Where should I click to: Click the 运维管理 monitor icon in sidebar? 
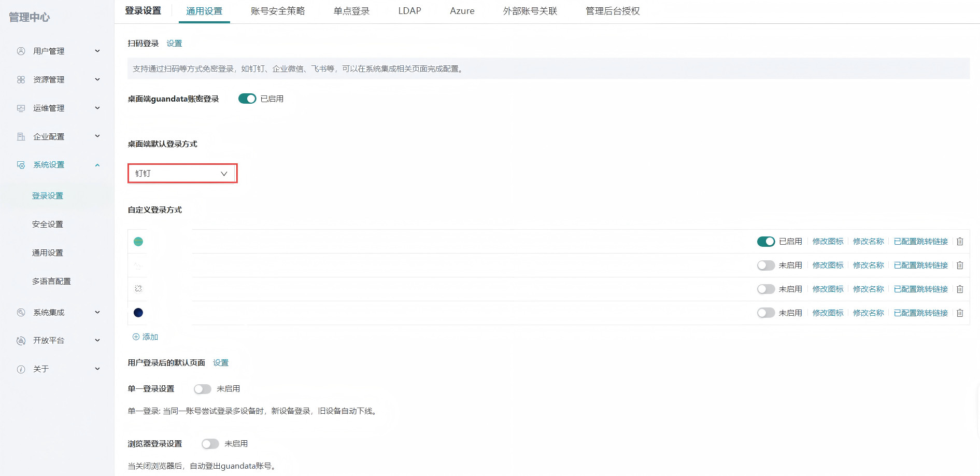coord(21,108)
